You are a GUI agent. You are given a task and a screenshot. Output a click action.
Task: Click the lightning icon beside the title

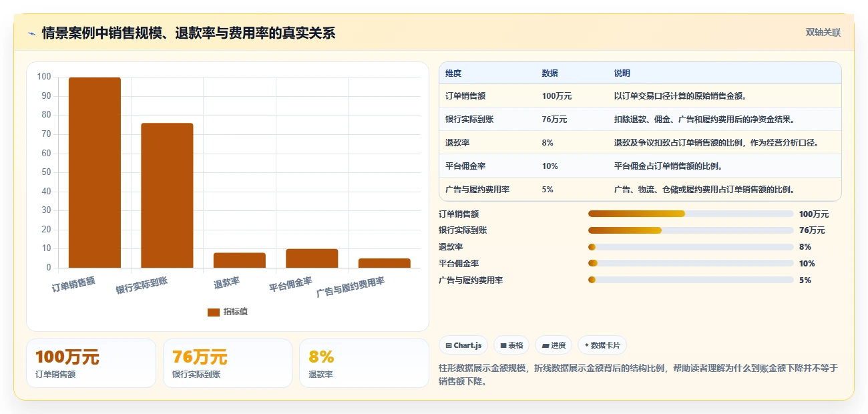[x=31, y=33]
